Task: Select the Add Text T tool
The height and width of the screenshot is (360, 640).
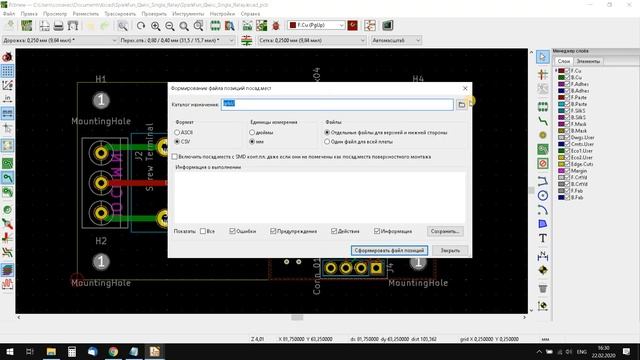Action: tap(542, 238)
